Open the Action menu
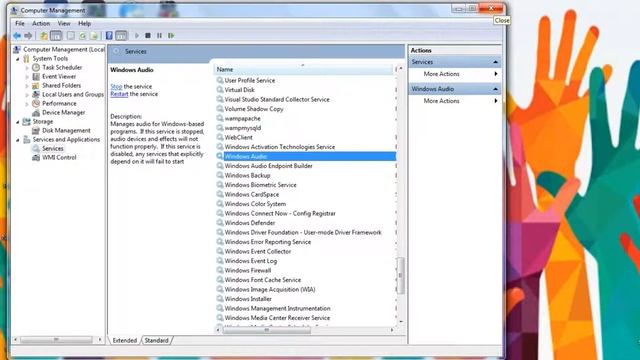The width and height of the screenshot is (640, 360). pos(41,24)
